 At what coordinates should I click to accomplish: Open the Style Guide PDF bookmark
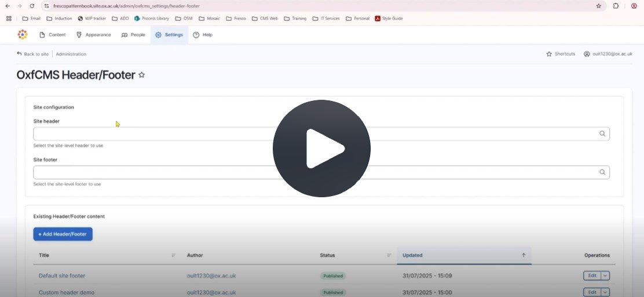point(389,19)
